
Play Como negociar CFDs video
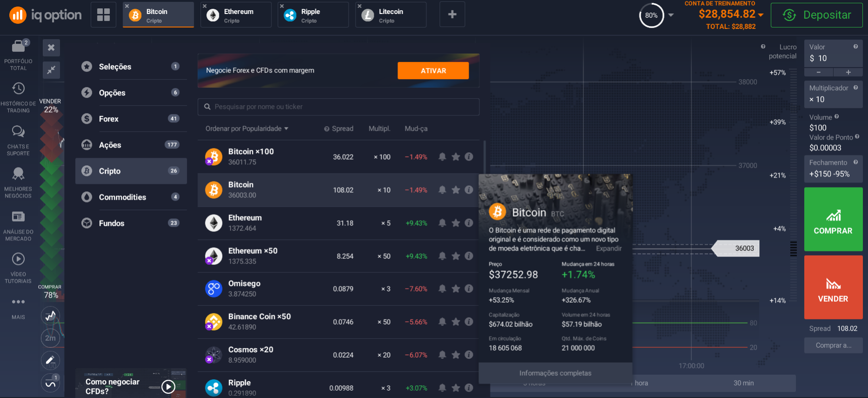coord(168,386)
